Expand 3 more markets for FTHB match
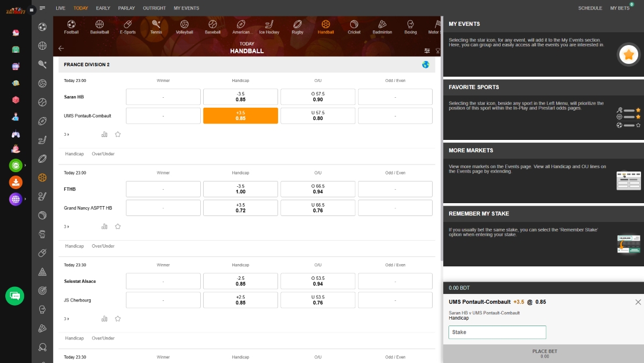Image resolution: width=644 pixels, height=363 pixels. (67, 226)
